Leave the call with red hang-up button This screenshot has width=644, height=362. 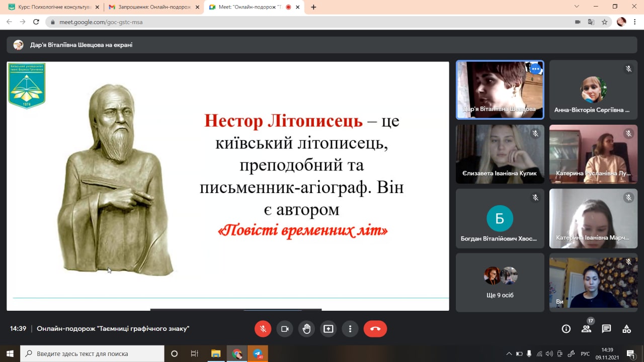click(375, 329)
